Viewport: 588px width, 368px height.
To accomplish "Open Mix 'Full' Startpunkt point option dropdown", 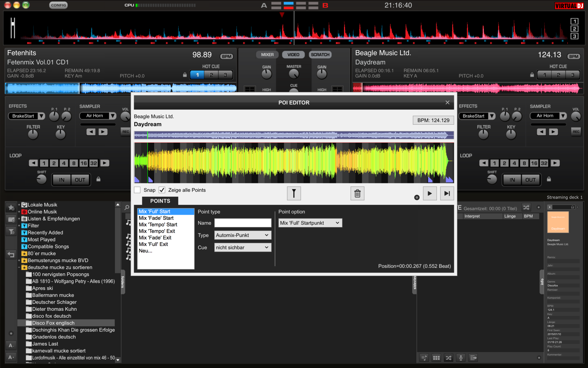I will click(x=310, y=223).
